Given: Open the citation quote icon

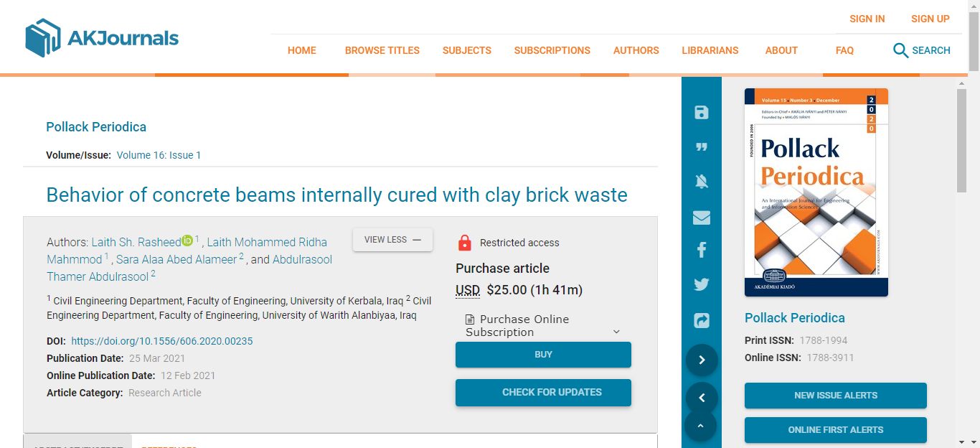Looking at the screenshot, I should [x=702, y=147].
